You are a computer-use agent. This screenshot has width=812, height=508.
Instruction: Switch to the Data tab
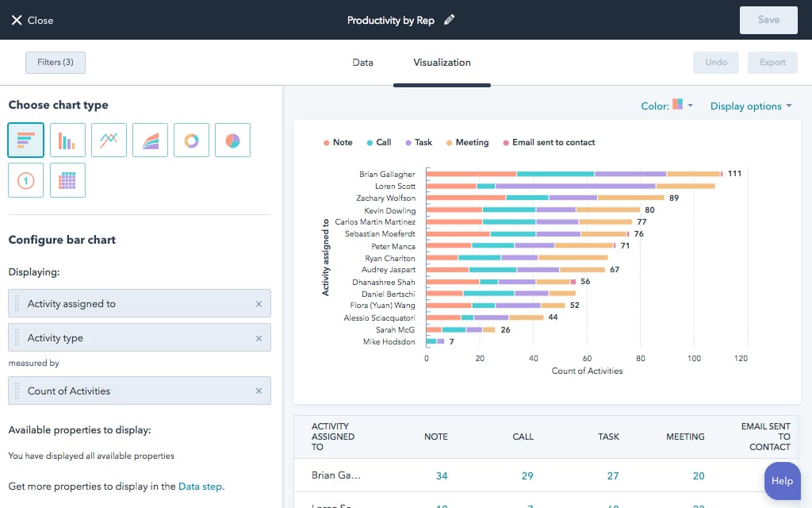pos(362,62)
